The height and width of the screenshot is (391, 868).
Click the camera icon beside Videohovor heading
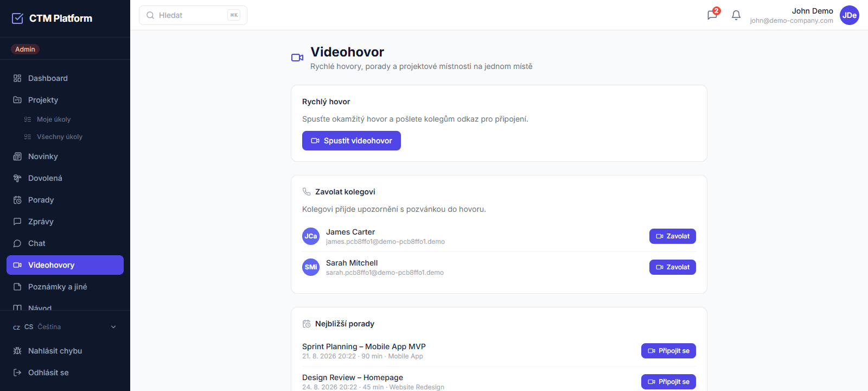(297, 58)
